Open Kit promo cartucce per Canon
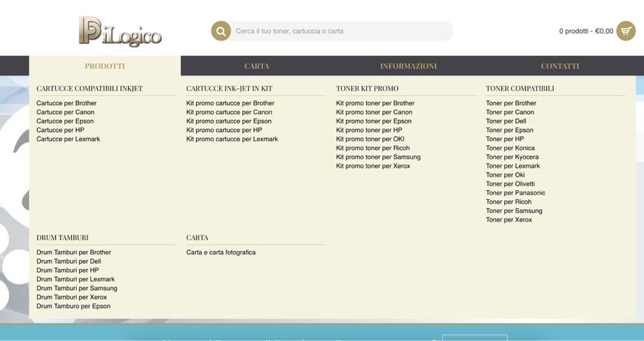The image size is (644, 341). [x=229, y=112]
